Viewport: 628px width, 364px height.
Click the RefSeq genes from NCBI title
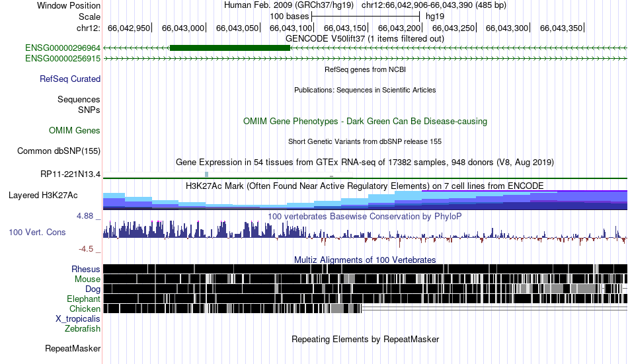point(365,69)
